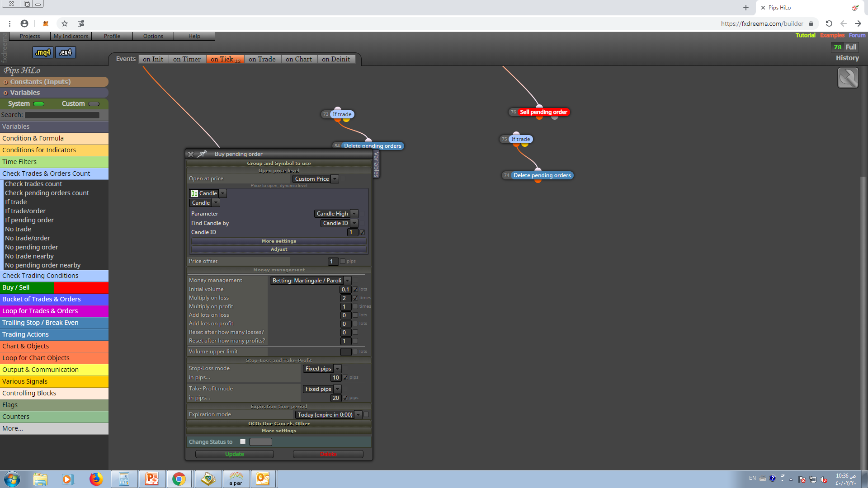This screenshot has height=488, width=868.
Task: Open the Tutorial link
Action: pyautogui.click(x=806, y=35)
